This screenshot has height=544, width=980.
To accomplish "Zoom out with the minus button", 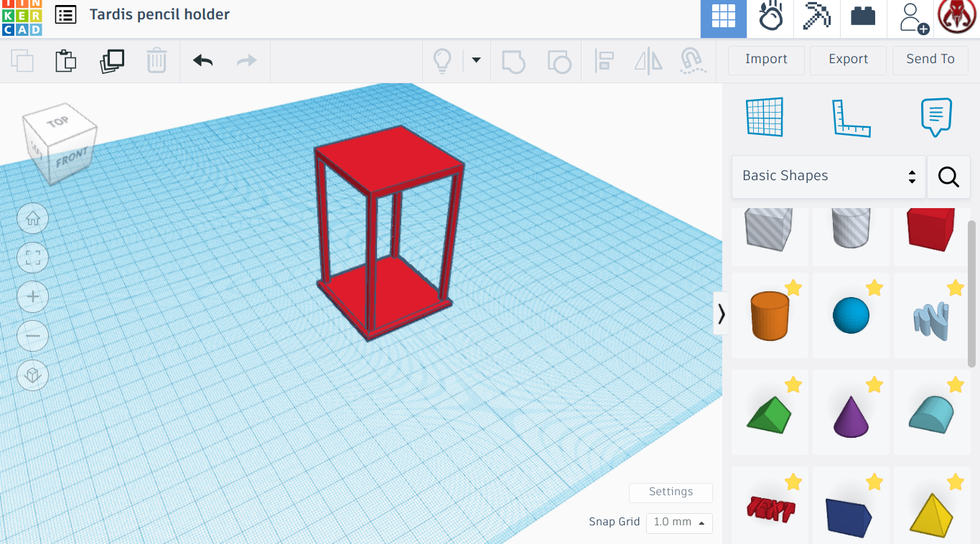I will (x=33, y=335).
